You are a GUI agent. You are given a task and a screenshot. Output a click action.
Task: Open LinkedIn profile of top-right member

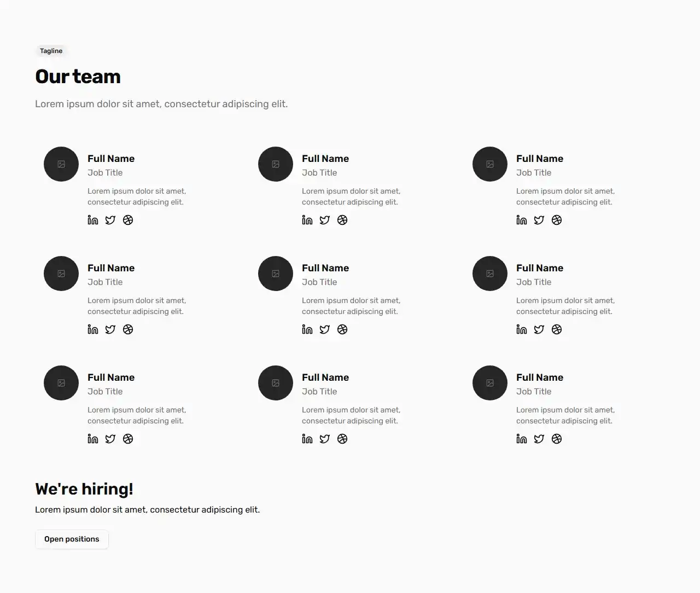tap(522, 220)
